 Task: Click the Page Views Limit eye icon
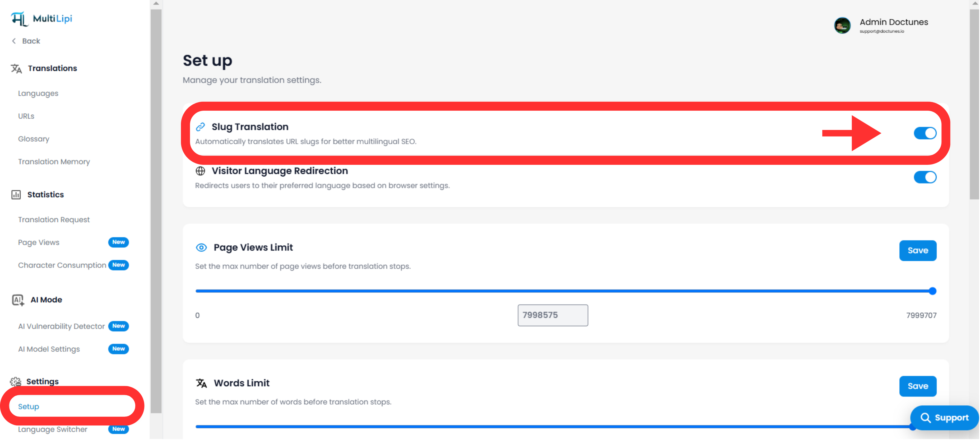[x=201, y=247]
